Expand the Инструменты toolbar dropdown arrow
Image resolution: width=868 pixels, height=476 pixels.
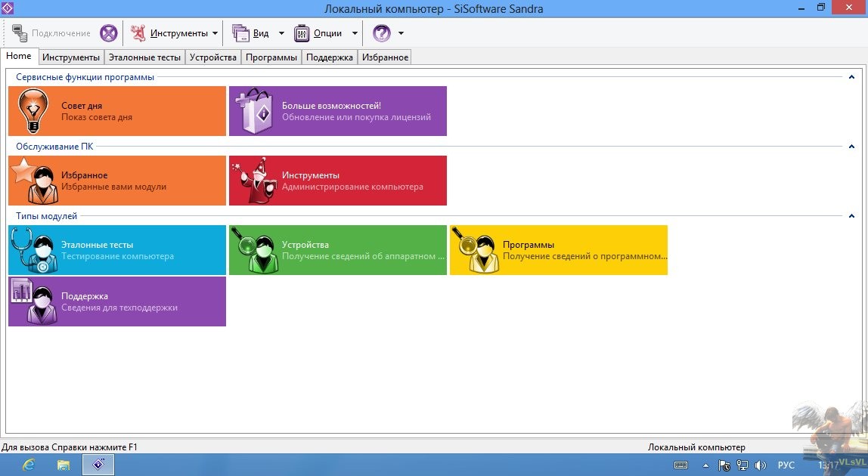215,33
